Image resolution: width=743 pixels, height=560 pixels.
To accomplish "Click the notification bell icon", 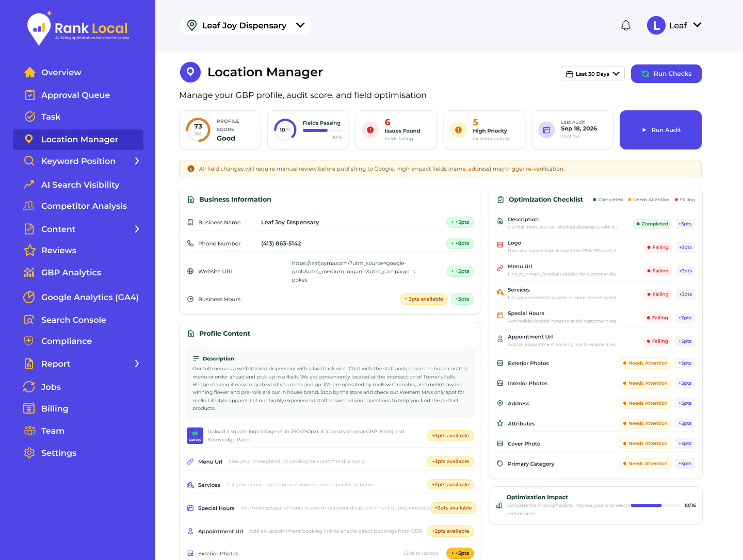I will 626,25.
